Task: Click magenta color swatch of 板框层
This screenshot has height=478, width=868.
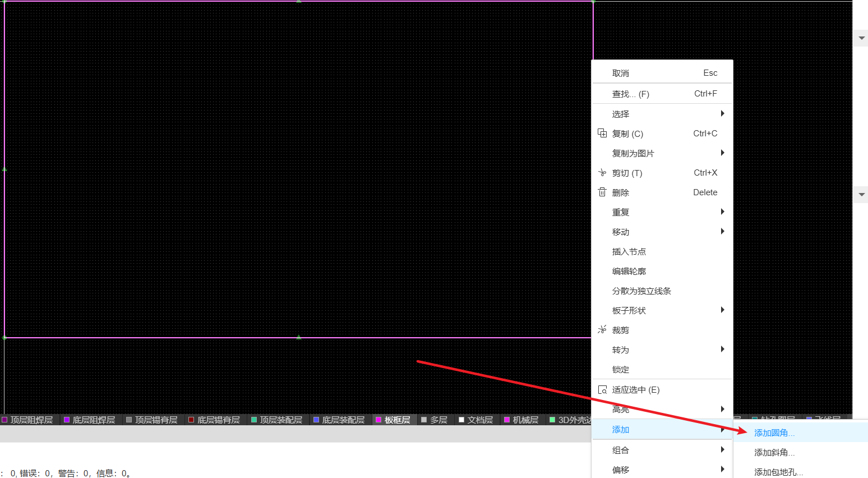Action: [378, 420]
